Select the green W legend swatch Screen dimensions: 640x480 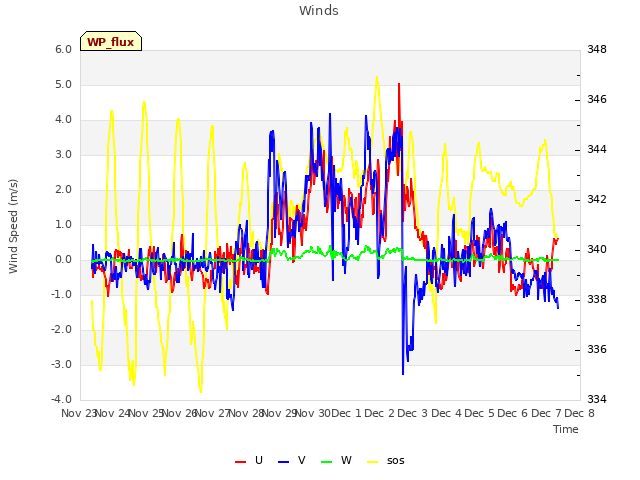[327, 461]
